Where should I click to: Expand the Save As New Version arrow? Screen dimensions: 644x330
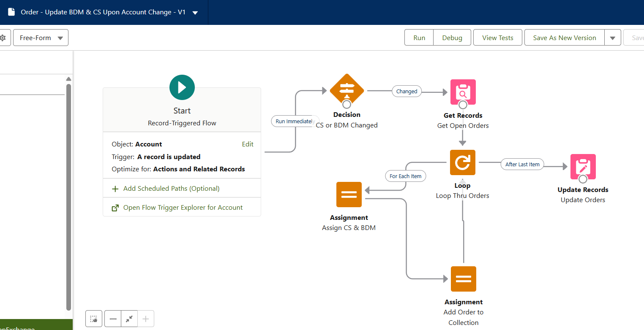(612, 38)
